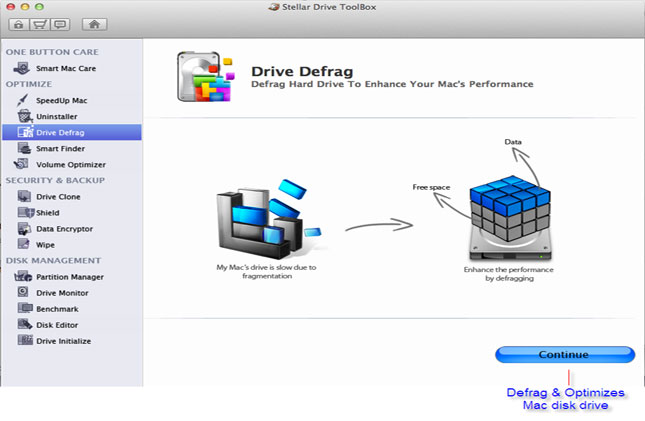Click the "Free space" label
Image resolution: width=645 pixels, height=421 pixels.
[x=431, y=187]
